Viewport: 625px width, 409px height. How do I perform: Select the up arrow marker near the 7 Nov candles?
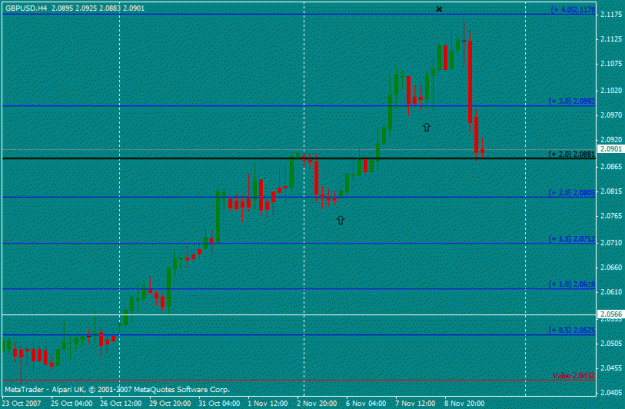point(426,127)
